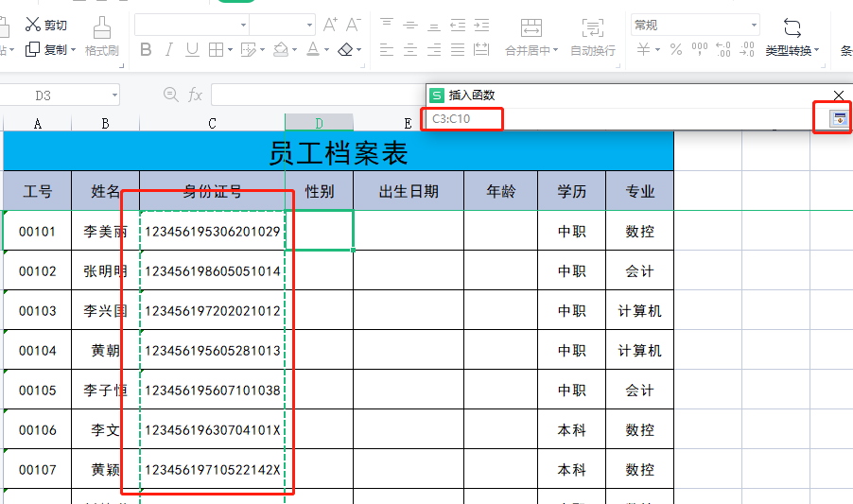Screen dimensions: 853x504
Task: Click Merge and Center (合并居中)
Action: [x=531, y=37]
